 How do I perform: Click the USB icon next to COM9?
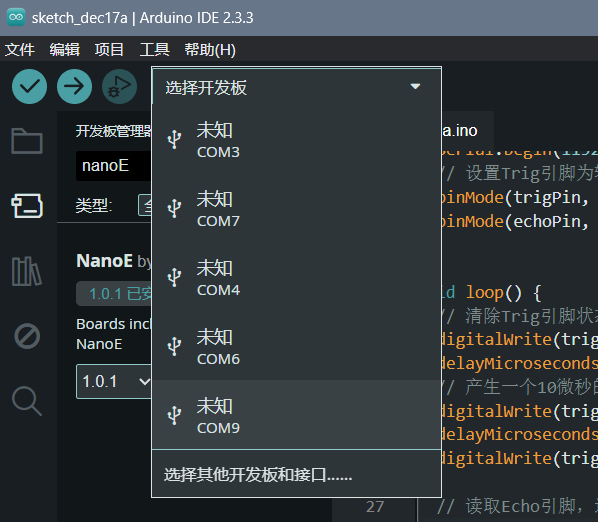174,415
